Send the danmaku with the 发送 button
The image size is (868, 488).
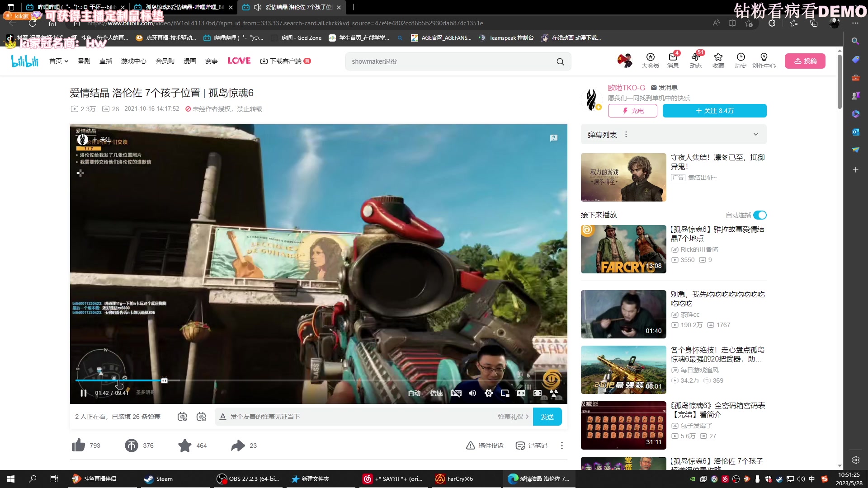tap(547, 417)
